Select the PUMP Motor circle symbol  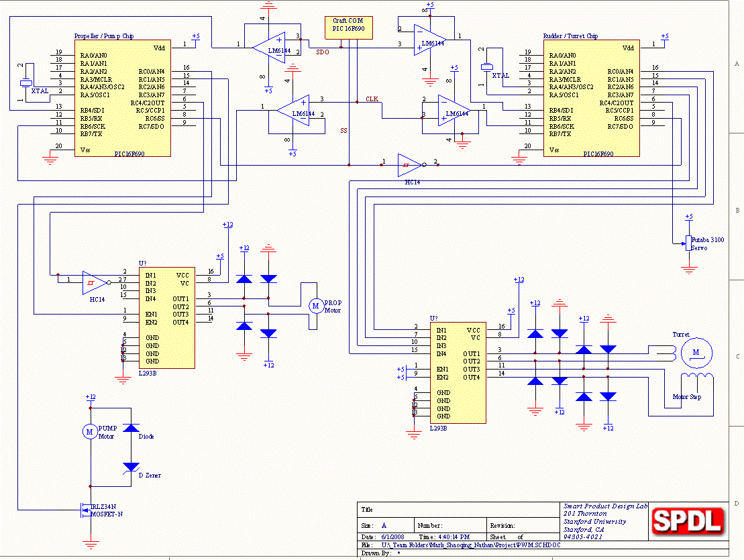pos(90,431)
